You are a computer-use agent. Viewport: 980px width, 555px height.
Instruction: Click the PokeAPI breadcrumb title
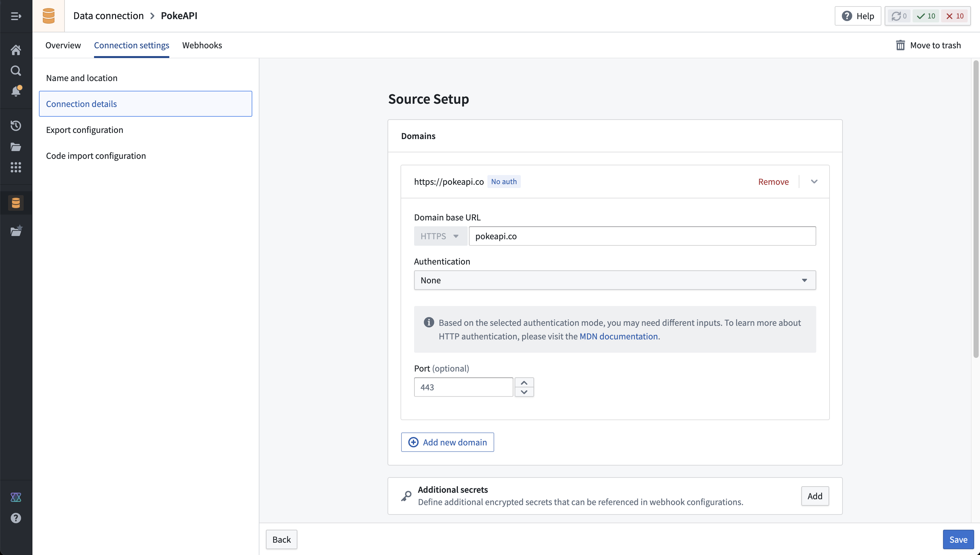click(x=179, y=16)
